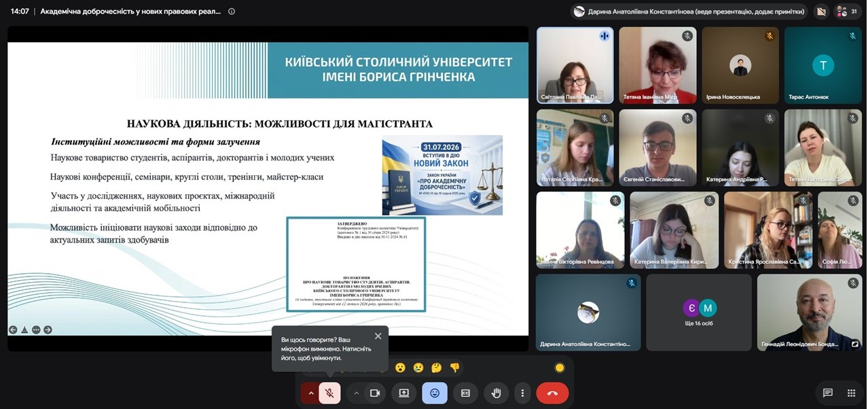Click the present screen button

404,393
